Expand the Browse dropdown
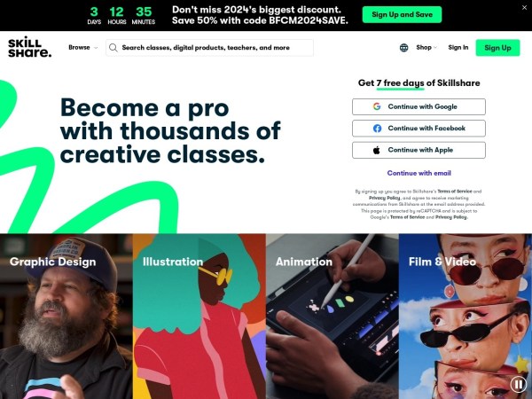532x399 pixels. (82, 48)
